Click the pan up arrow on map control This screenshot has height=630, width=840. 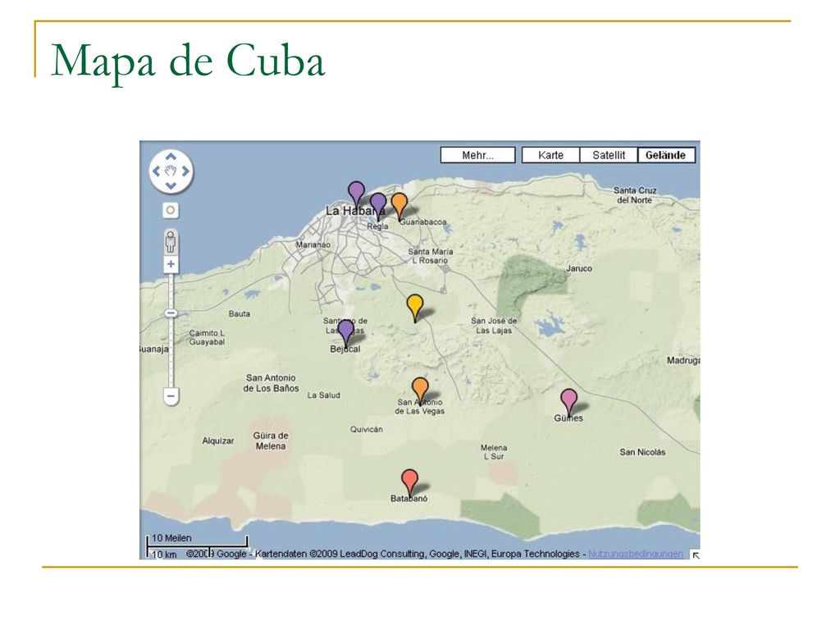point(171,157)
